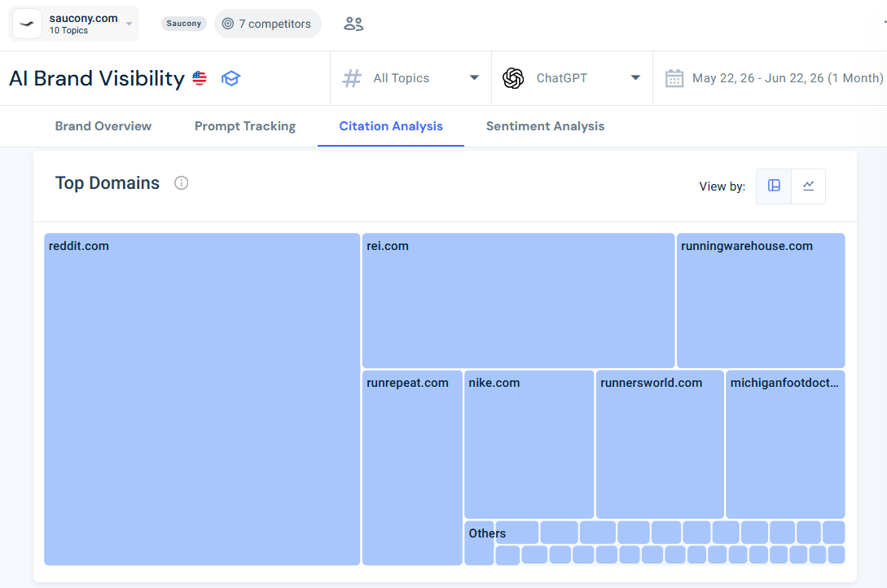
Task: Click the reddit.com treemap block
Action: click(x=202, y=399)
